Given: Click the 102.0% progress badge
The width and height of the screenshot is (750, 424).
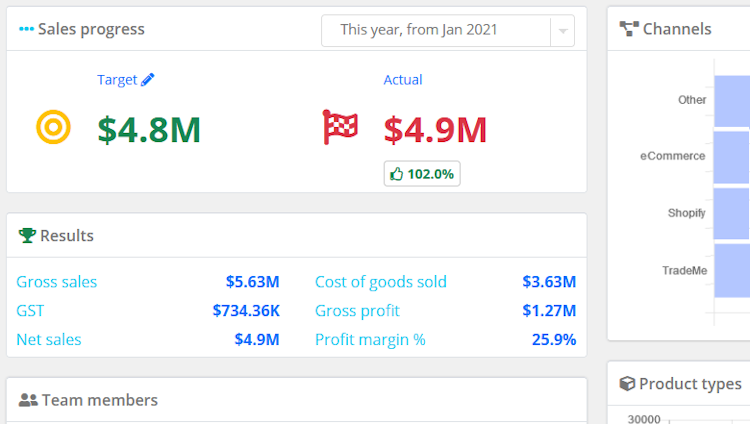Looking at the screenshot, I should (422, 174).
